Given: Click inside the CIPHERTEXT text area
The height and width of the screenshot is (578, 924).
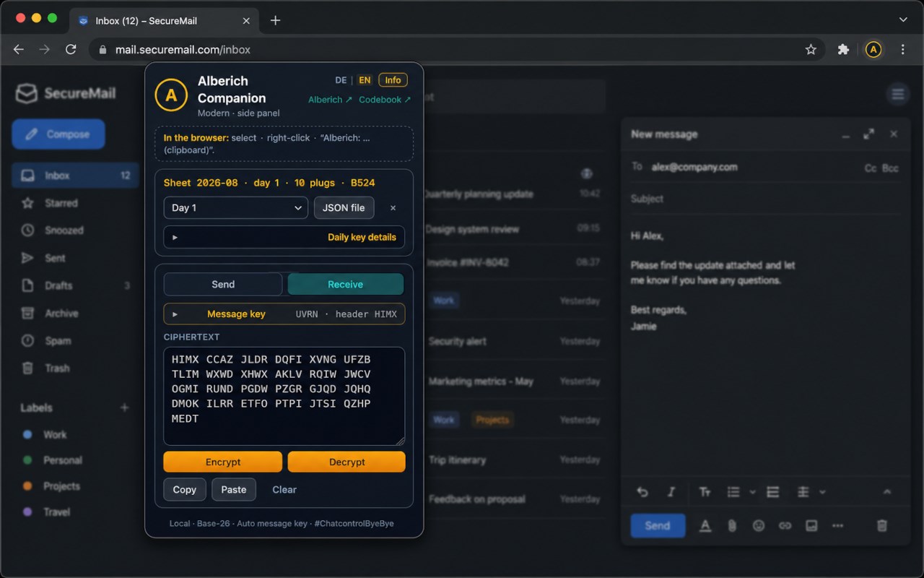Looking at the screenshot, I should (284, 396).
